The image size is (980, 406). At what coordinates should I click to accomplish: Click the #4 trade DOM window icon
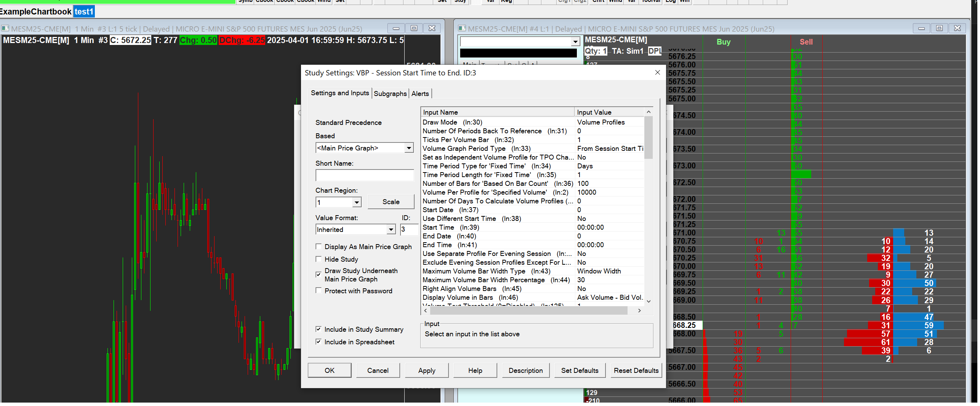[462, 29]
